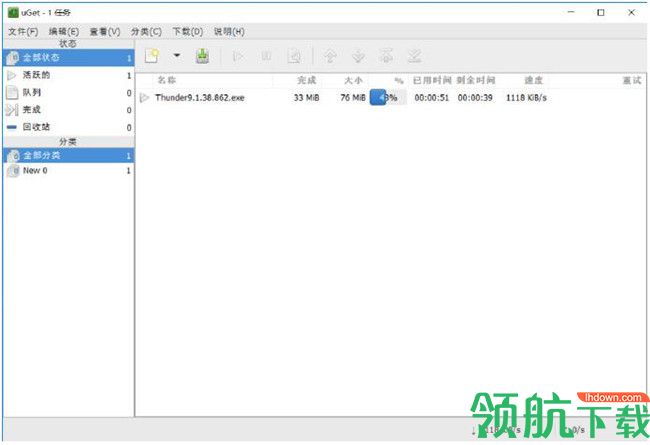Select the 完成 status filter
Image resolution: width=650 pixels, height=445 pixels.
click(69, 110)
